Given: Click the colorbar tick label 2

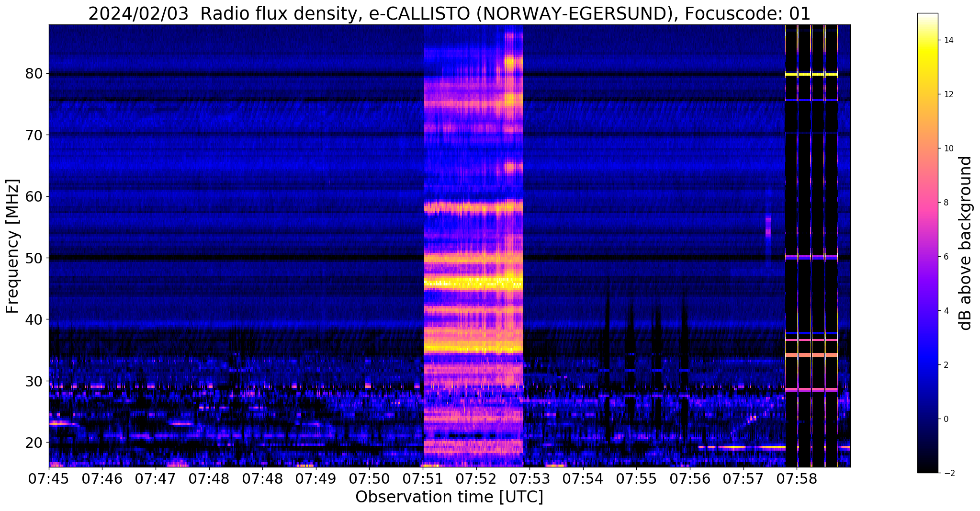Looking at the screenshot, I should (946, 365).
